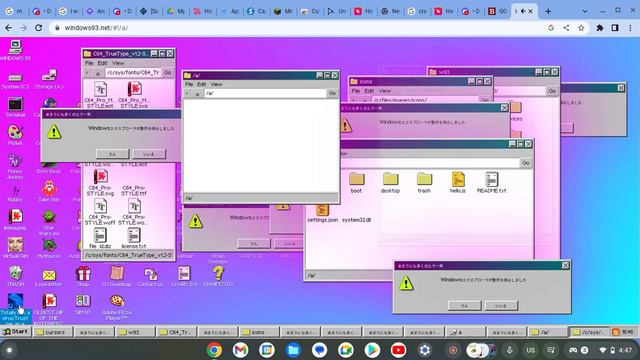Viewport: 640px width, 360px height.
Task: Click right button in bottom-right error dialog
Action: [501, 305]
